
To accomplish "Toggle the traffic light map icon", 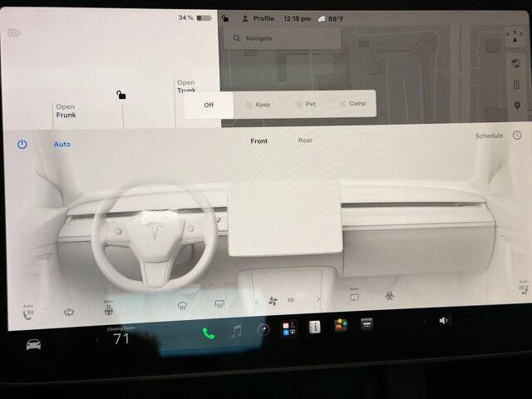I will pos(516,85).
